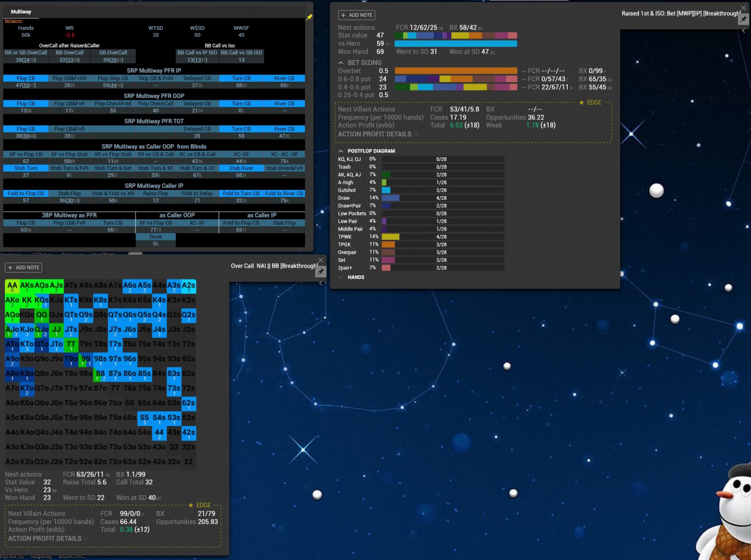Expand ACTION PROFIT DETAILS in the Over Call panel
The image size is (751, 560).
click(x=48, y=539)
